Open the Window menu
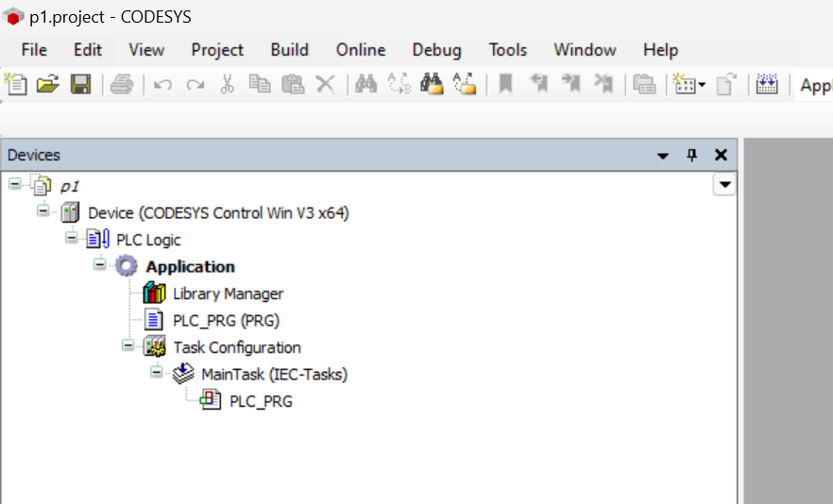The width and height of the screenshot is (833, 504). pyautogui.click(x=585, y=50)
